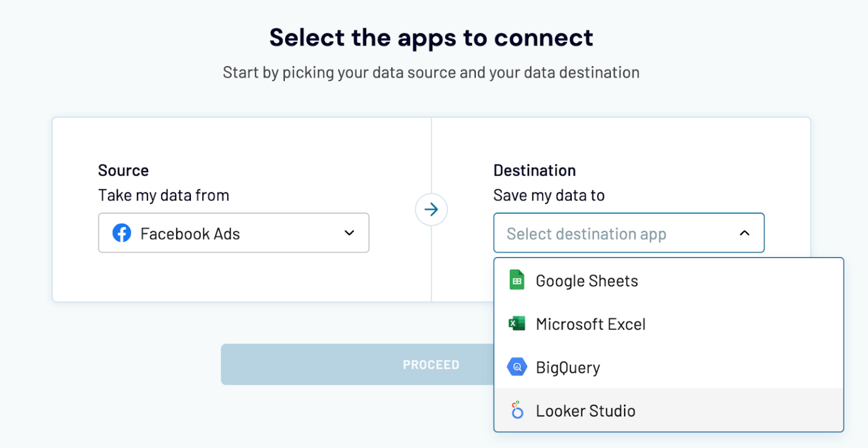Viewport: 868px width, 448px height.
Task: Click the Looker Studio icon
Action: tap(517, 410)
